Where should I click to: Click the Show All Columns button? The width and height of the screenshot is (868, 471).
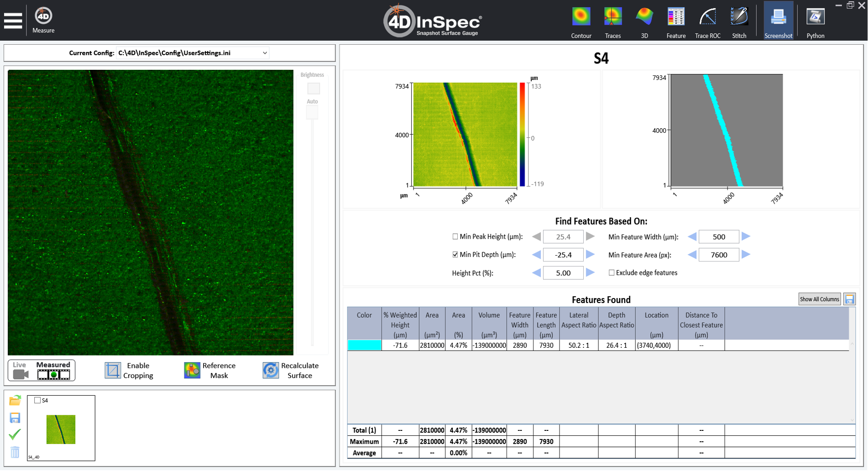819,299
